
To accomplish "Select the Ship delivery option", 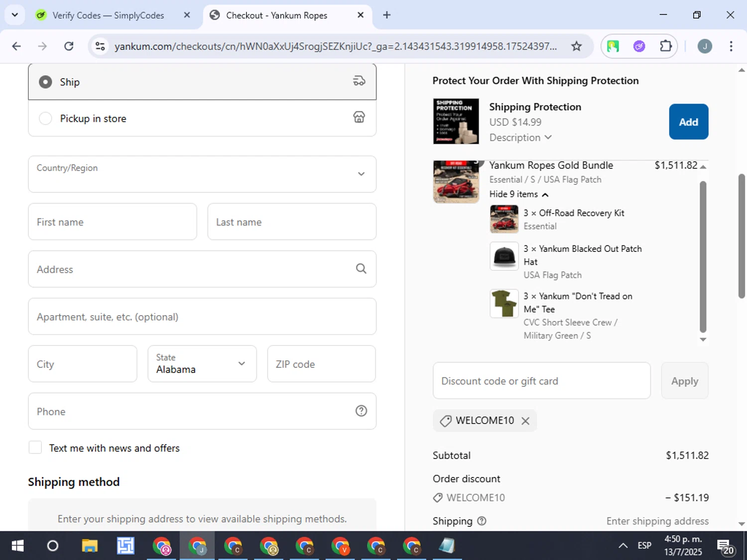I will pyautogui.click(x=202, y=82).
